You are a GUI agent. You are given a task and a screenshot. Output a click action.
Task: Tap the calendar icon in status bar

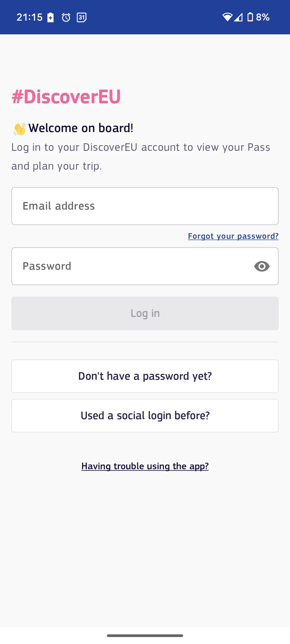click(x=82, y=17)
